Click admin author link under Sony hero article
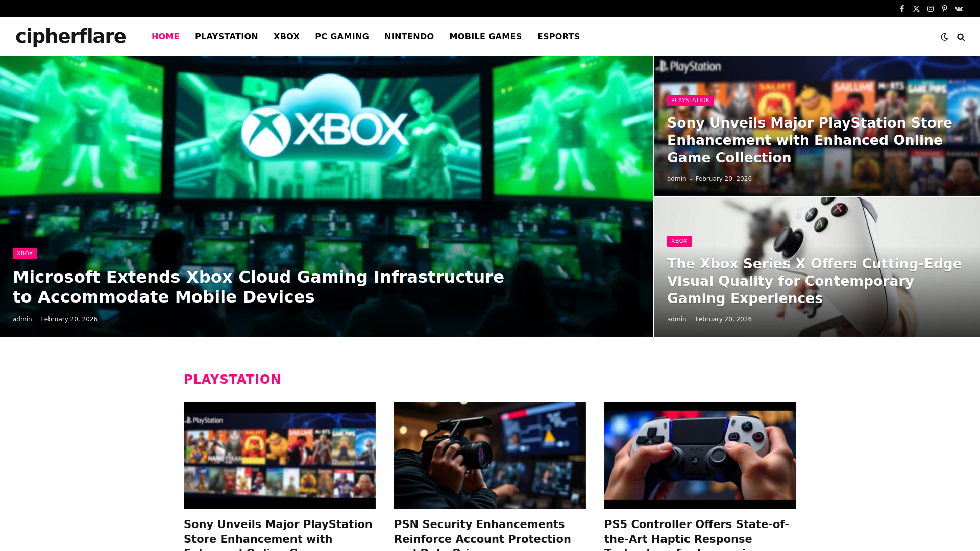Viewport: 980px width, 551px height. pos(676,179)
